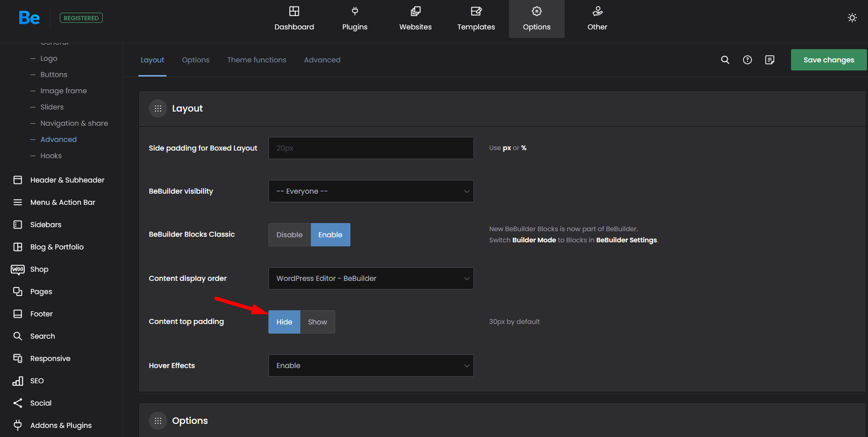Click the Dashboard grid icon
The width and height of the screenshot is (868, 437).
click(x=294, y=11)
